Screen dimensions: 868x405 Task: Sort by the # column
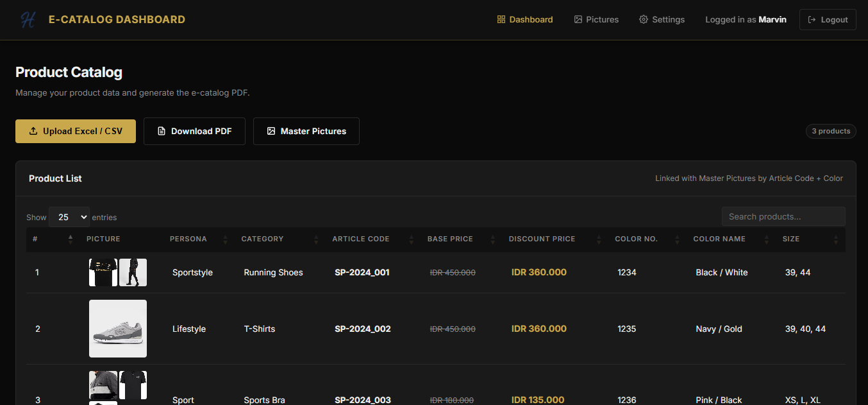53,239
